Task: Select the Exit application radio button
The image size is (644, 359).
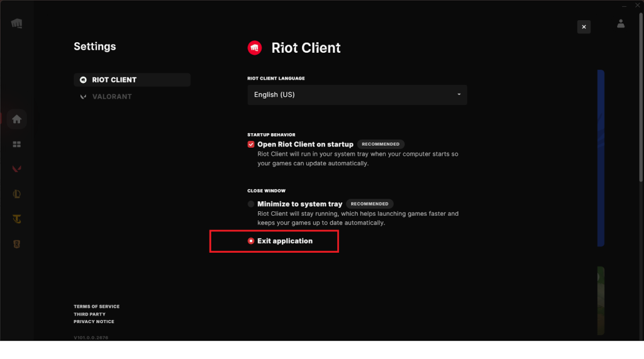Action: click(x=251, y=241)
